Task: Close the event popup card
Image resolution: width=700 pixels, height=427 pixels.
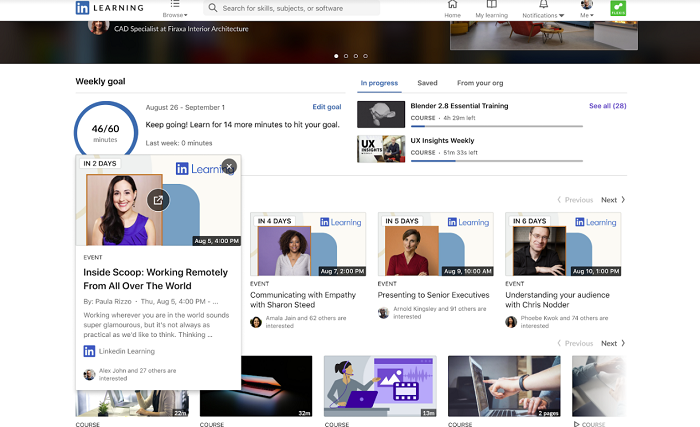Action: (229, 167)
